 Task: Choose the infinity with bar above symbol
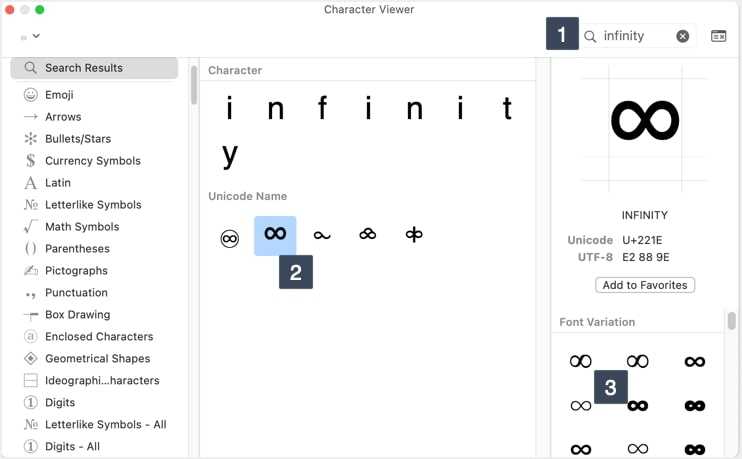tap(368, 234)
